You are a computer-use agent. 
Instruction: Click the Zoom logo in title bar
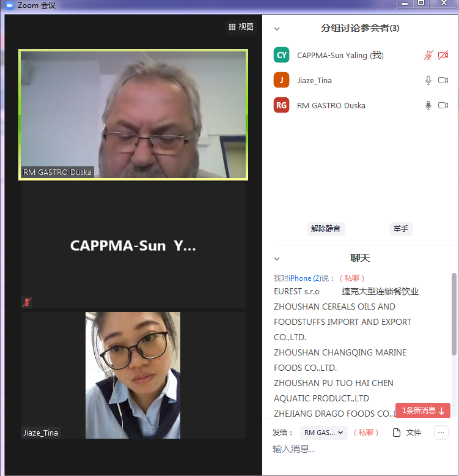(x=9, y=5)
